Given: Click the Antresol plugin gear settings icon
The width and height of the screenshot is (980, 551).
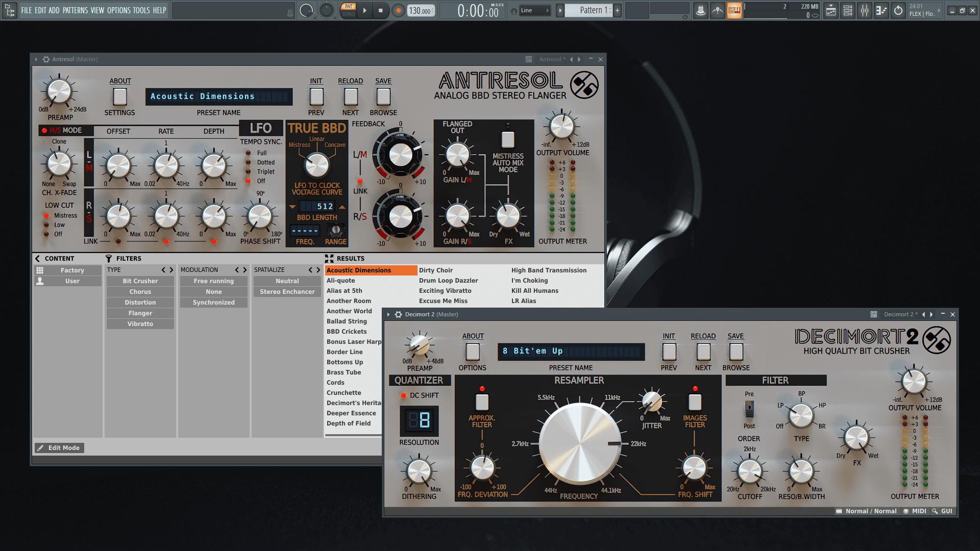Looking at the screenshot, I should 46,59.
